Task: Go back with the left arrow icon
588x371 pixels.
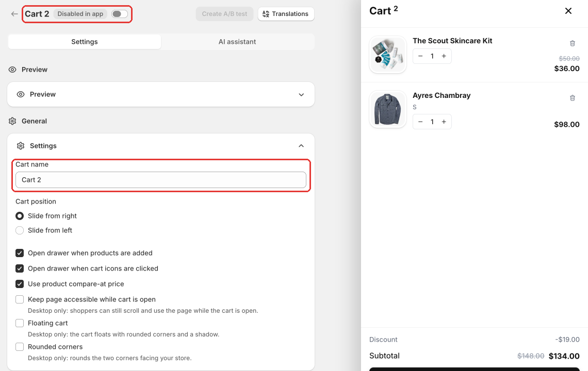Action: coord(14,14)
